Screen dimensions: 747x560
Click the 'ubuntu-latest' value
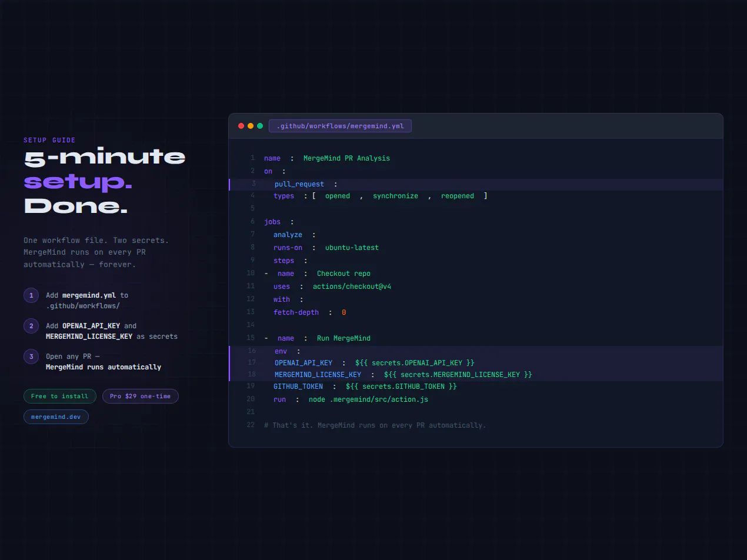pyautogui.click(x=352, y=248)
